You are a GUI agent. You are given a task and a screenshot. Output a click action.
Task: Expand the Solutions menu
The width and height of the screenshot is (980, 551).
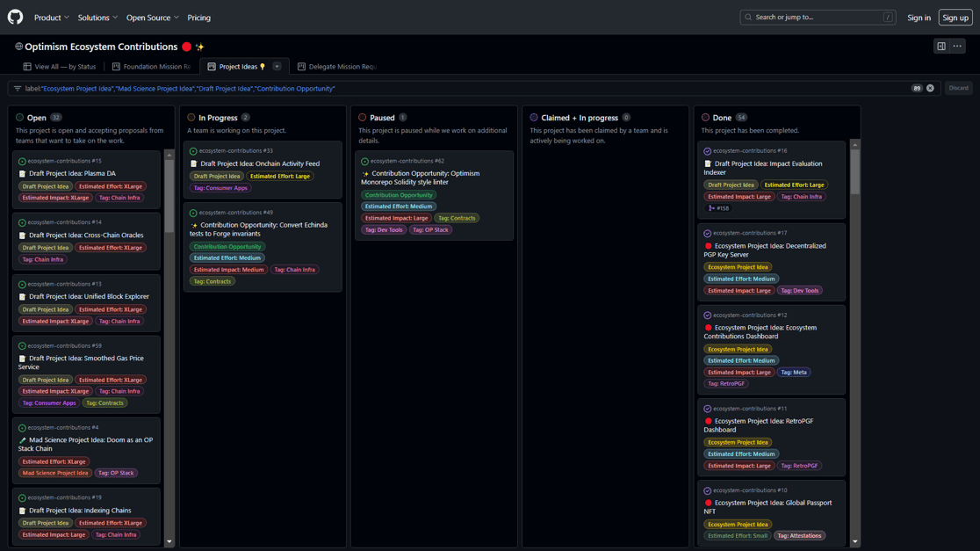click(x=97, y=18)
